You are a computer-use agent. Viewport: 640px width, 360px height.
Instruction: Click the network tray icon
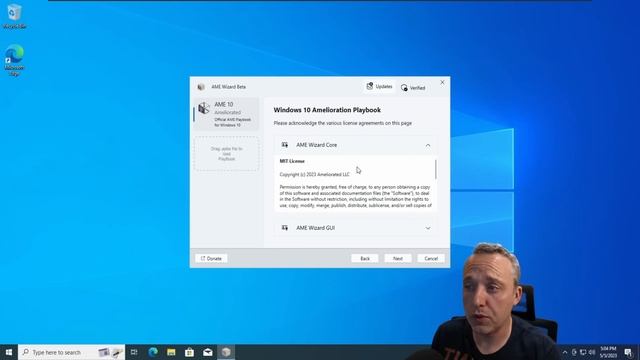[583, 352]
